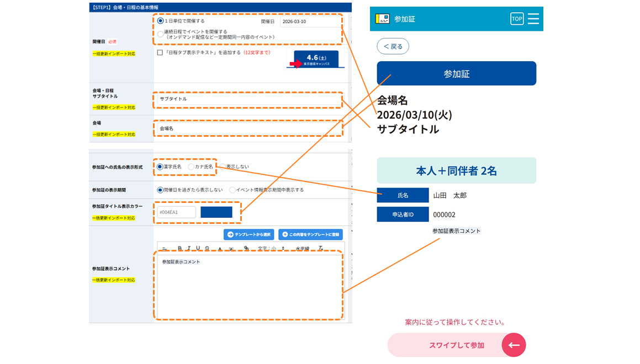Open the hamburger menu in 参加証 header

tap(533, 19)
